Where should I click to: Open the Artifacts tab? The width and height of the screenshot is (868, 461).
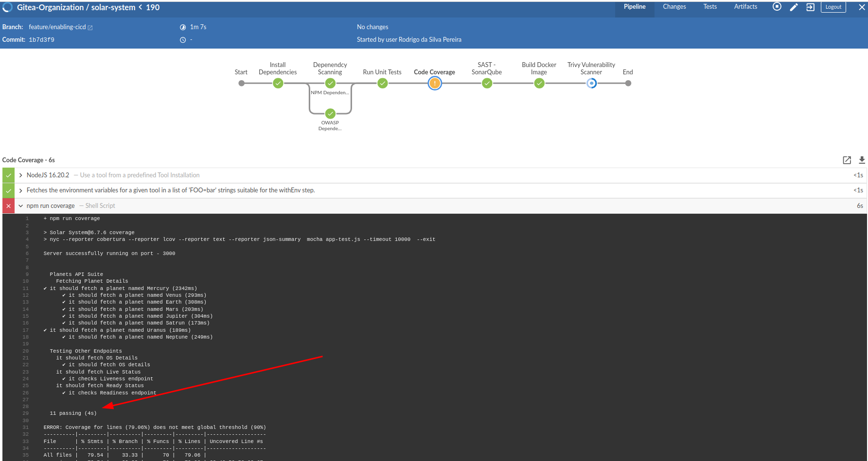745,7
